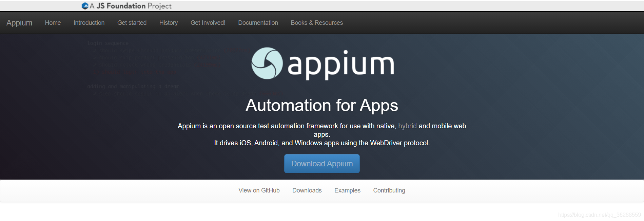
Task: Open Documentation from the top navigation
Action: pyautogui.click(x=258, y=23)
